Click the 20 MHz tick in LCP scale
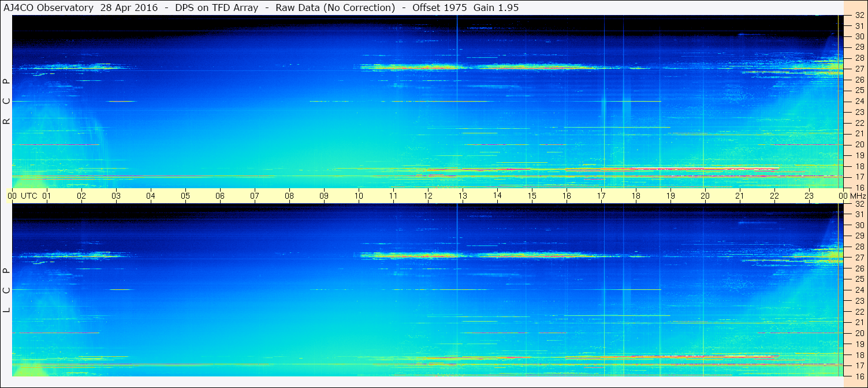The width and height of the screenshot is (868, 388). 859,333
